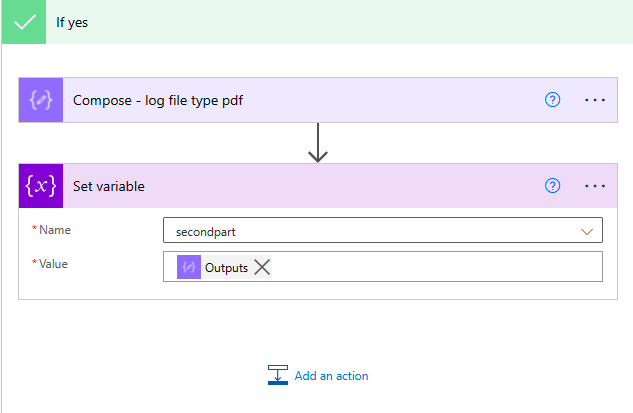The width and height of the screenshot is (633, 413).
Task: Click the chevron on the Name dropdown
Action: pyautogui.click(x=587, y=231)
